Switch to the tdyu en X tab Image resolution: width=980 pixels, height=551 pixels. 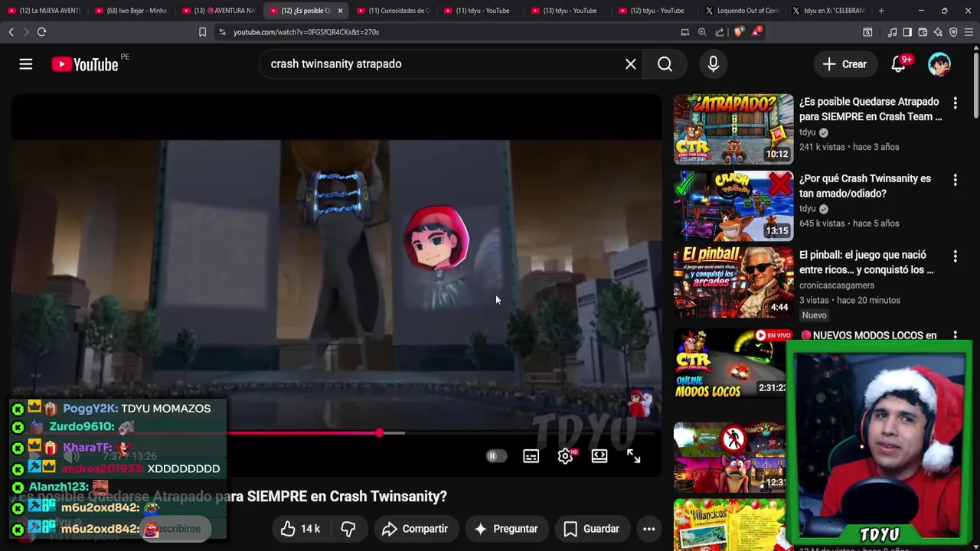pos(830,11)
